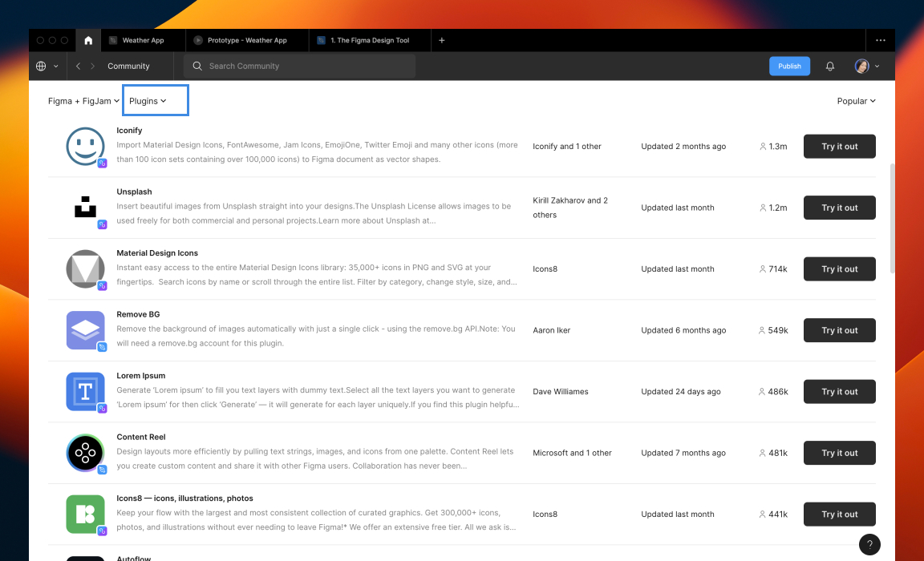This screenshot has width=924, height=561.
Task: Click the blue Publish button
Action: (789, 66)
